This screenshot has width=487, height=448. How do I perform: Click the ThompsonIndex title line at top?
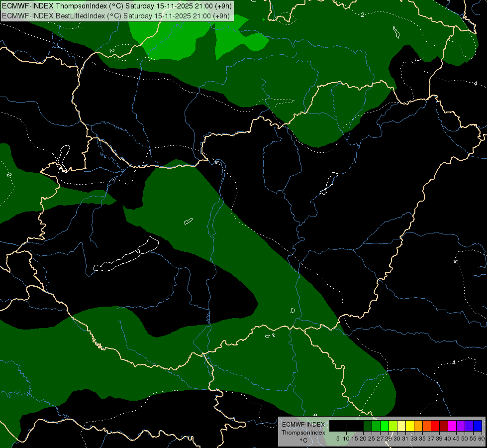[x=117, y=6]
